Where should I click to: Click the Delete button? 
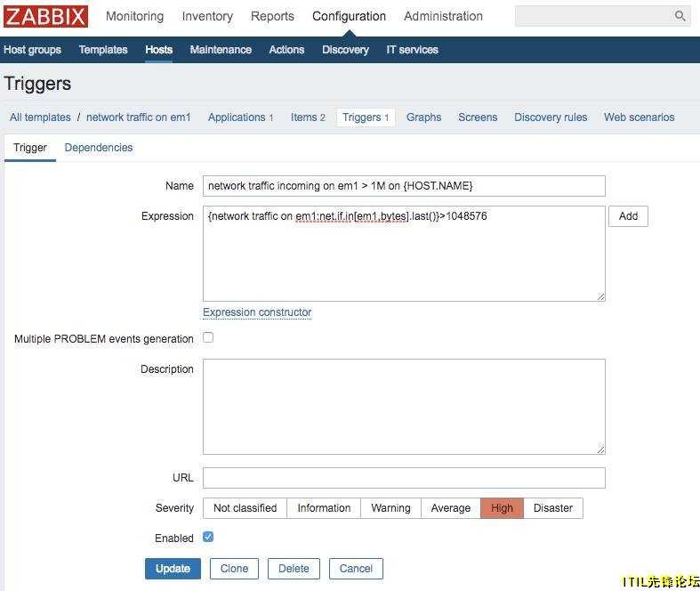pyautogui.click(x=294, y=569)
